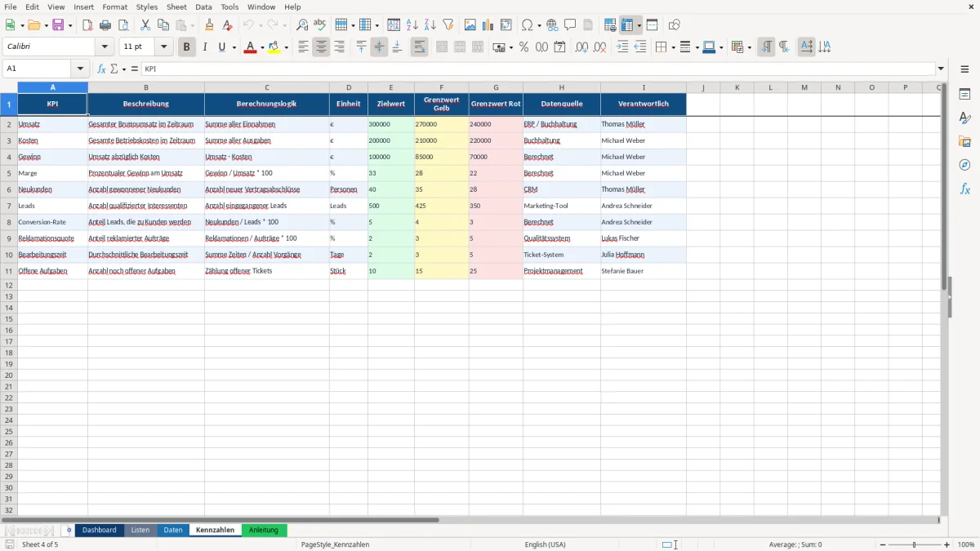Remove a decimal place
980x551 pixels.
coord(600,47)
